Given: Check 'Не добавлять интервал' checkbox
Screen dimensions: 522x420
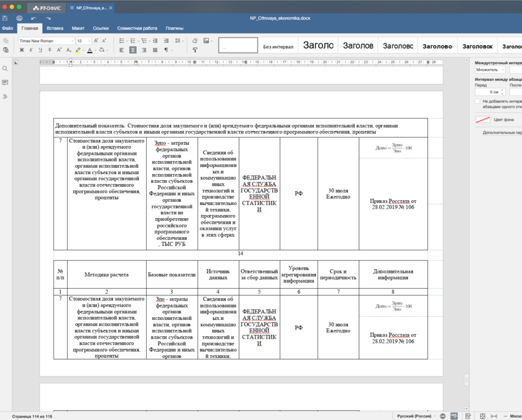Looking at the screenshot, I should [x=477, y=101].
